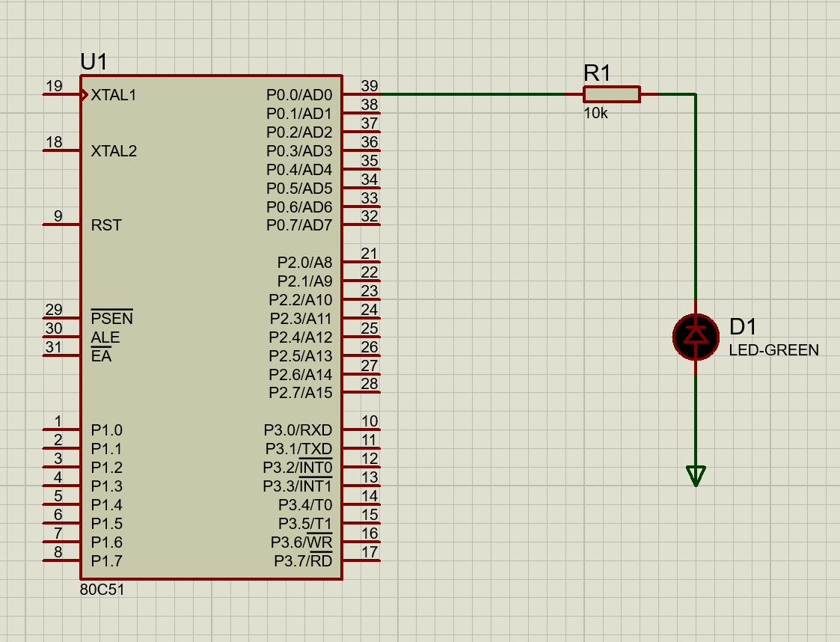The height and width of the screenshot is (642, 840).
Task: Click the P1.5 pin label
Action: point(107,524)
